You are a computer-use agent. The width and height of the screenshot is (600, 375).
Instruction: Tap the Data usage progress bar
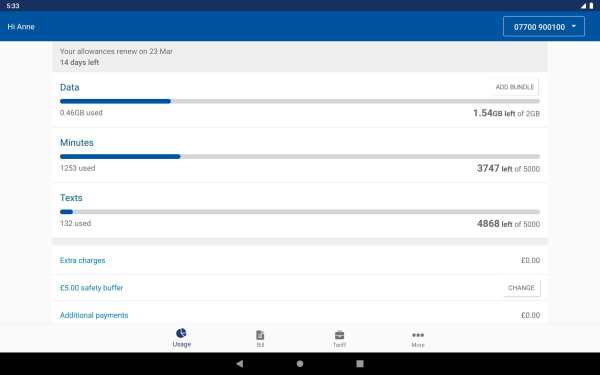pyautogui.click(x=300, y=101)
